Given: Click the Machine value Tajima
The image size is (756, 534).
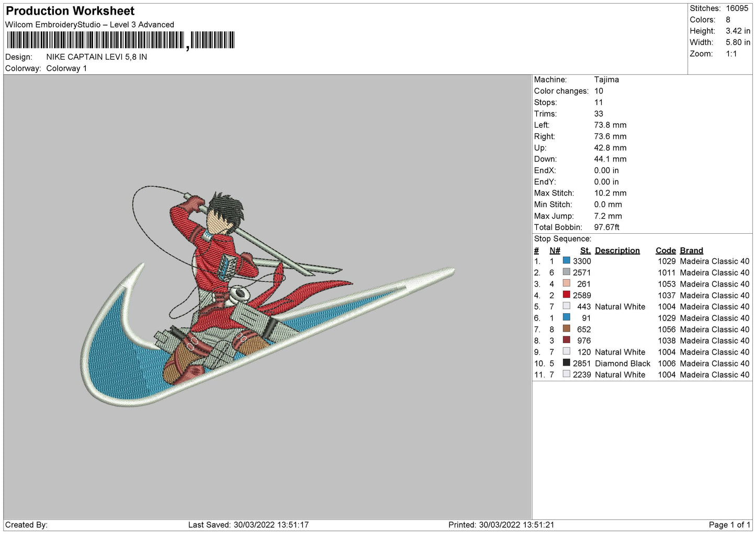Looking at the screenshot, I should click(606, 79).
